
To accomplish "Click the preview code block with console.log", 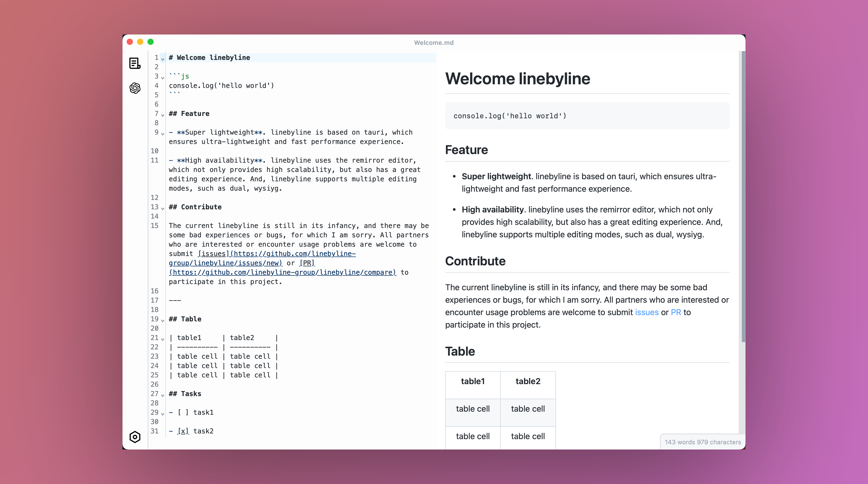I will pos(587,116).
